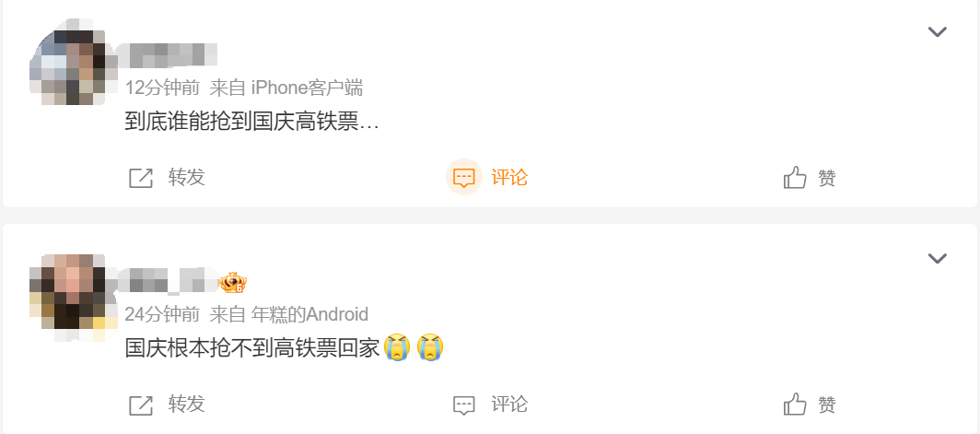Open the 年糕的Android source link

(x=309, y=314)
